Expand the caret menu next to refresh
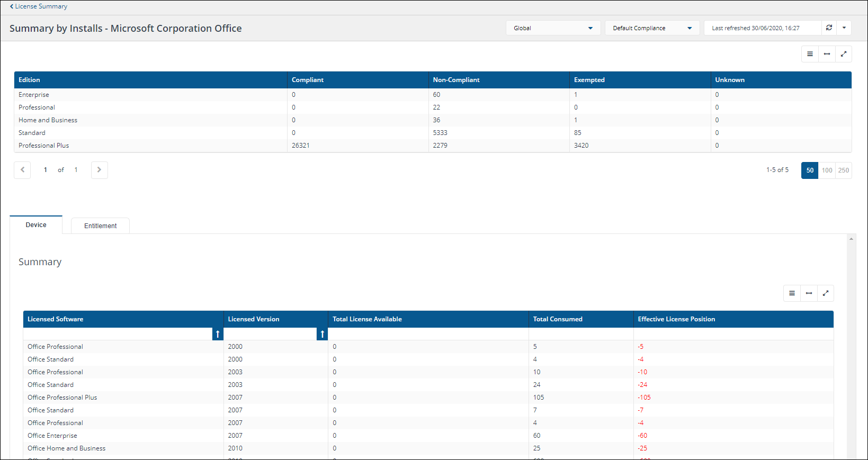Viewport: 868px width, 460px height. tap(844, 28)
